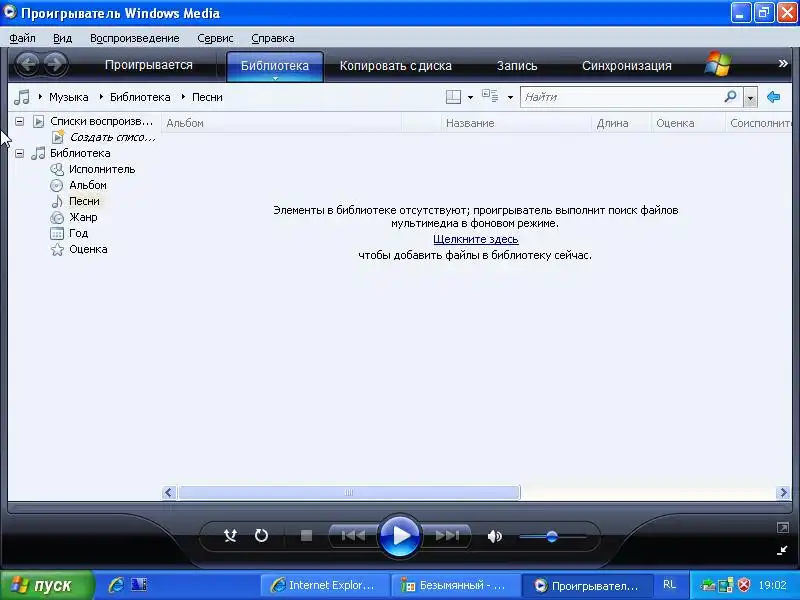The width and height of the screenshot is (800, 600).
Task: Click the Windows logo online stores icon
Action: point(718,64)
